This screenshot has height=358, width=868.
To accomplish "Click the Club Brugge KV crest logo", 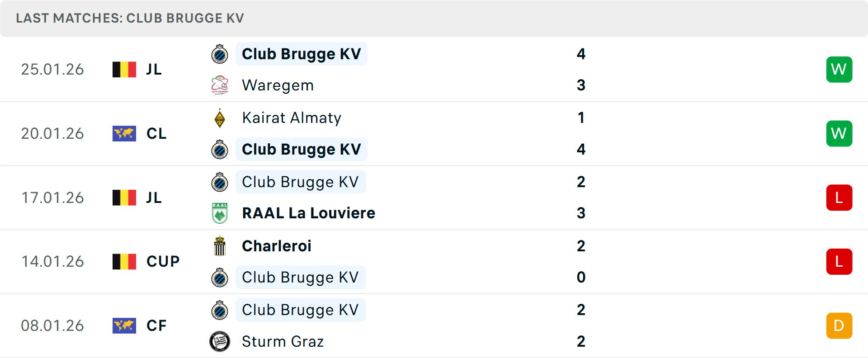I will tap(220, 54).
